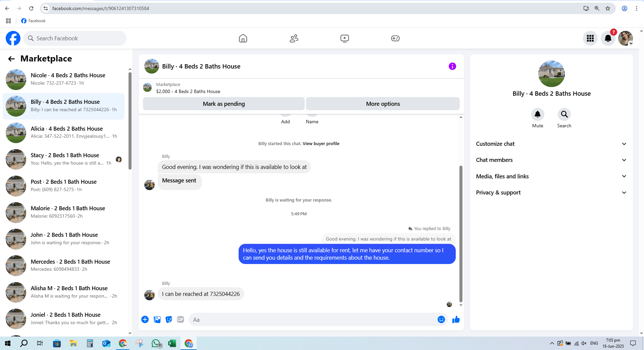644x350 pixels.
Task: Open the Chrome profile icon
Action: point(625,8)
